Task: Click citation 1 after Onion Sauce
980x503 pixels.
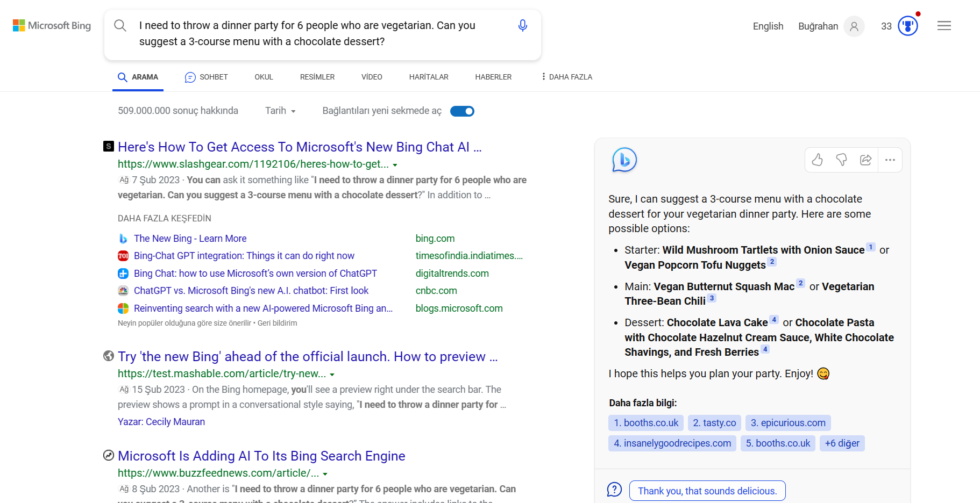Action: 871,247
